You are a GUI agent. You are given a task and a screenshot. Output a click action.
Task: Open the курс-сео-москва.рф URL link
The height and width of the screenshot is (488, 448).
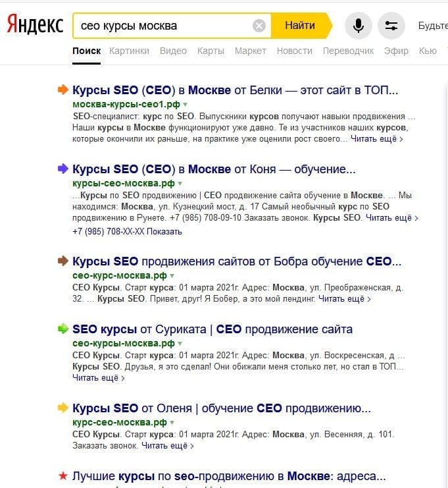120,422
